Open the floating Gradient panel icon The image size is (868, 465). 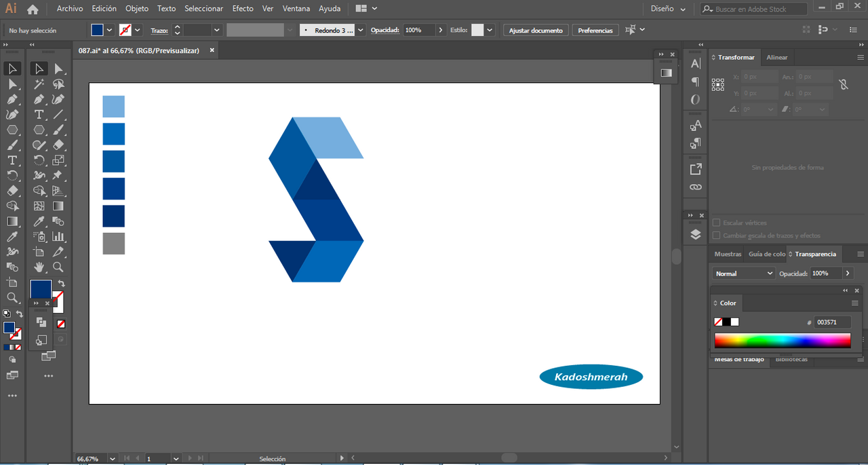pyautogui.click(x=666, y=73)
